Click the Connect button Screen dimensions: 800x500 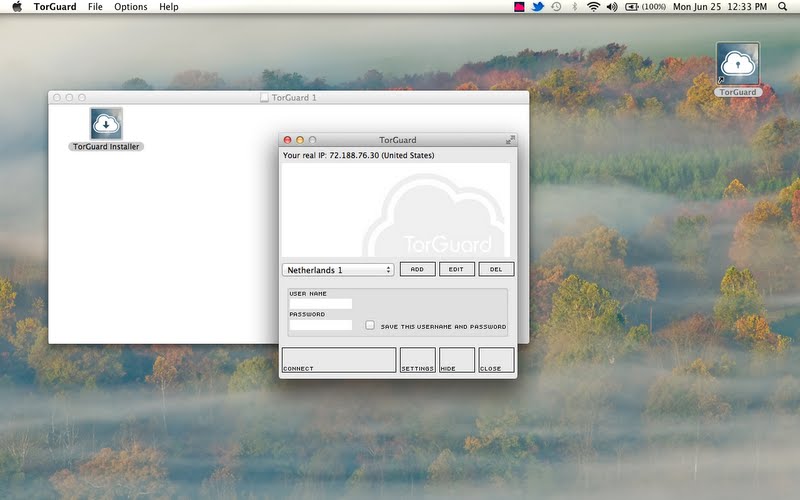(x=339, y=360)
